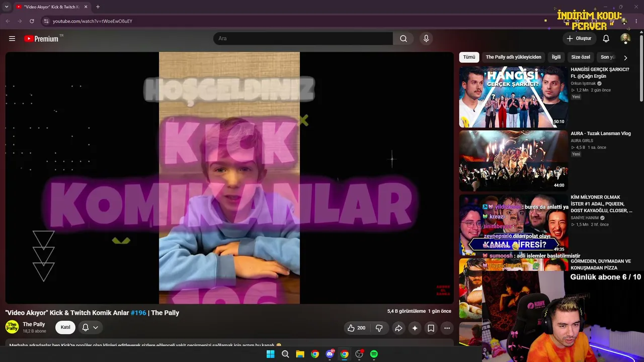Open the Windows Start menu
Screen dimensions: 644x362
[270, 354]
